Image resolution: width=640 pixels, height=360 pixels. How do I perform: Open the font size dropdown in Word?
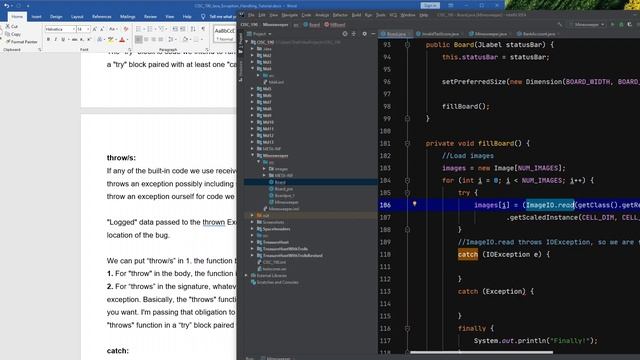pyautogui.click(x=88, y=29)
